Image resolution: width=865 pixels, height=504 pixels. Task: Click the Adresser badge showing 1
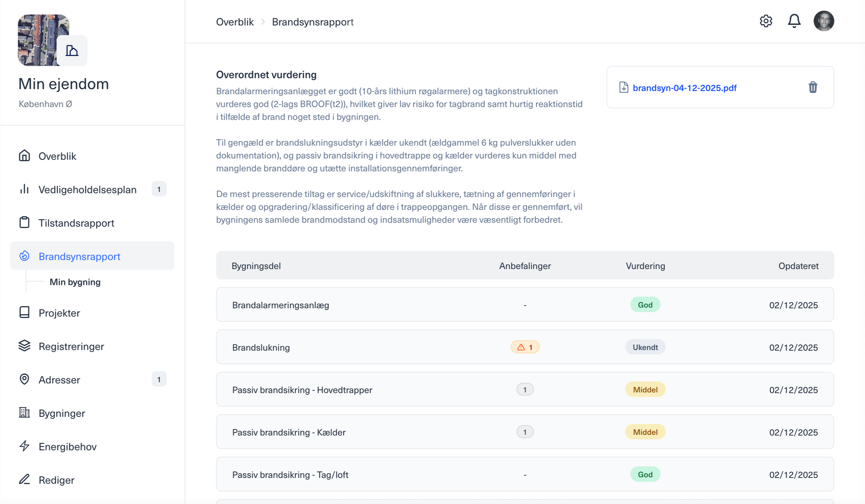159,379
